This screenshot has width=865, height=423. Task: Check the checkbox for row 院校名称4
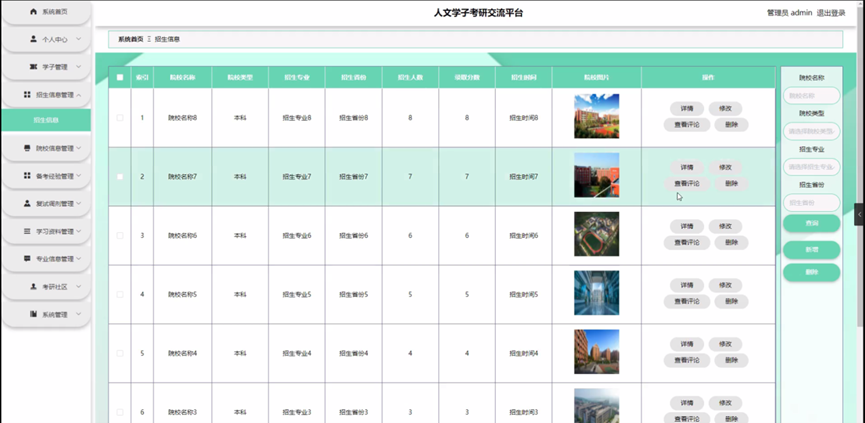tap(120, 353)
